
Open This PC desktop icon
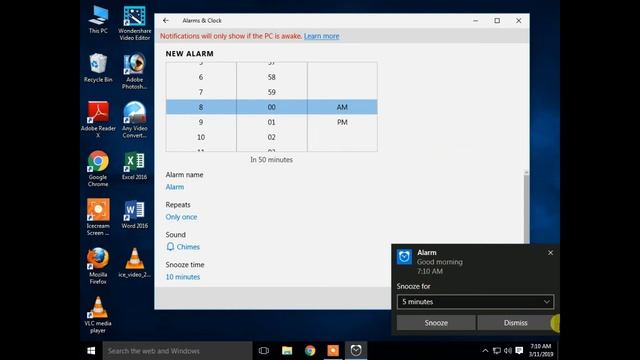(x=98, y=20)
